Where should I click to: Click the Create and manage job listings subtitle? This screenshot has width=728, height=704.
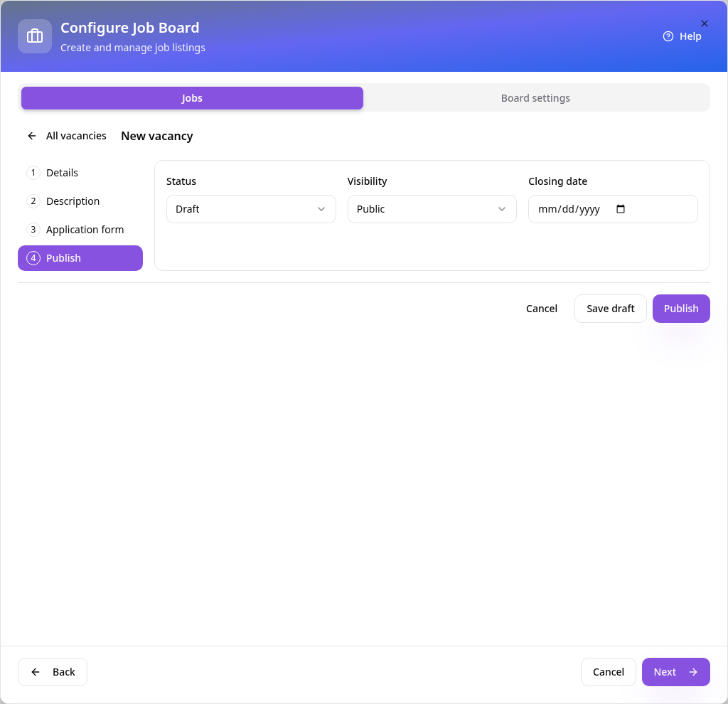(133, 48)
